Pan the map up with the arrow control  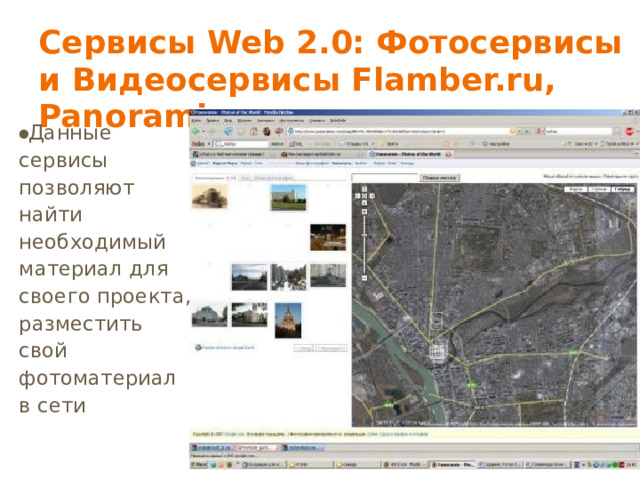tap(364, 189)
